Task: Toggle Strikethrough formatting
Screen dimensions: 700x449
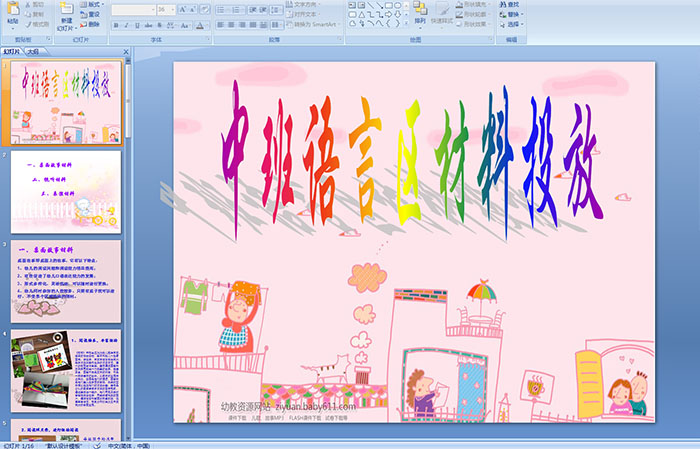Action: pos(148,25)
